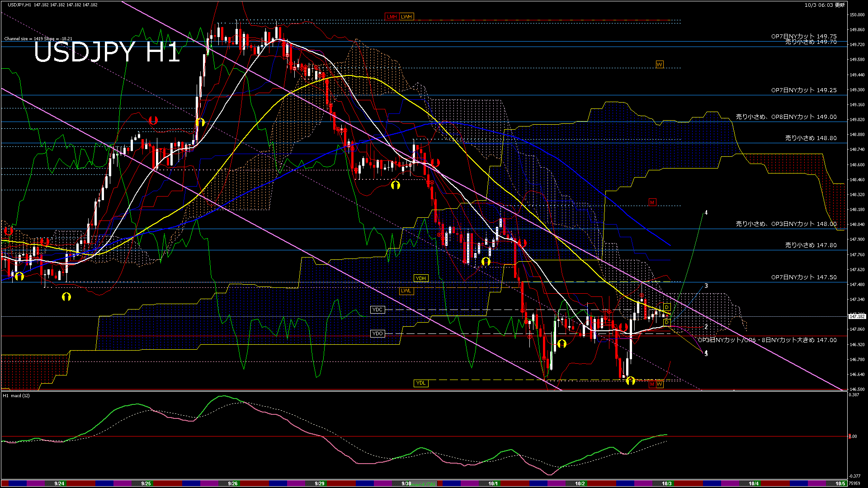The width and height of the screenshot is (868, 488).
Task: Click the 'Channel size = 1419' info text
Action: (24, 39)
